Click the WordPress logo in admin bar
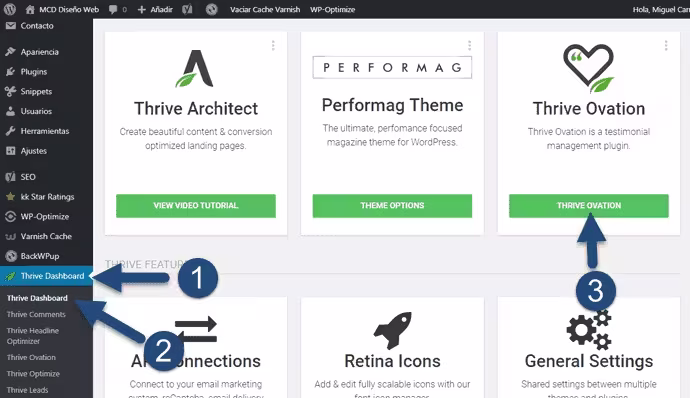 pos(10,9)
